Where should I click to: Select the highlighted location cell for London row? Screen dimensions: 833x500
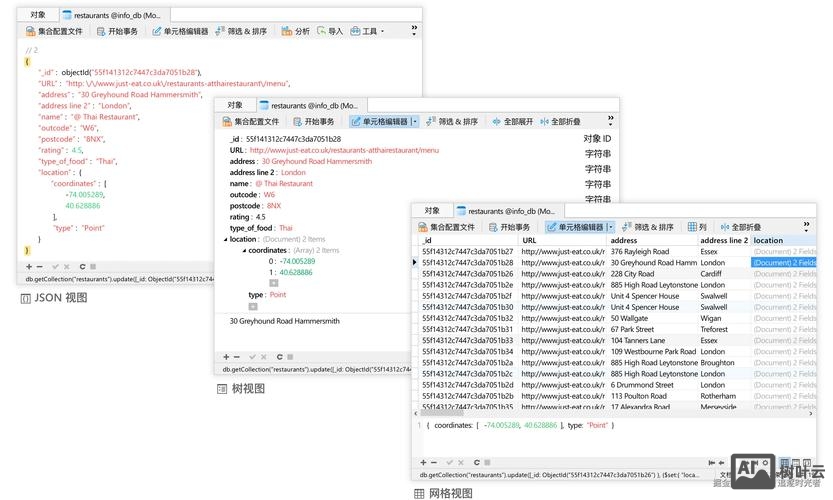pos(786,263)
